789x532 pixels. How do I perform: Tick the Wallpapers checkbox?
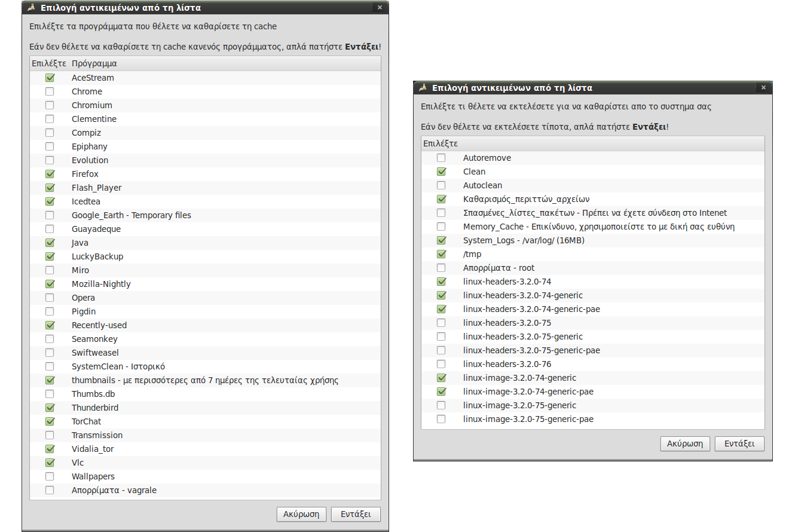point(50,476)
